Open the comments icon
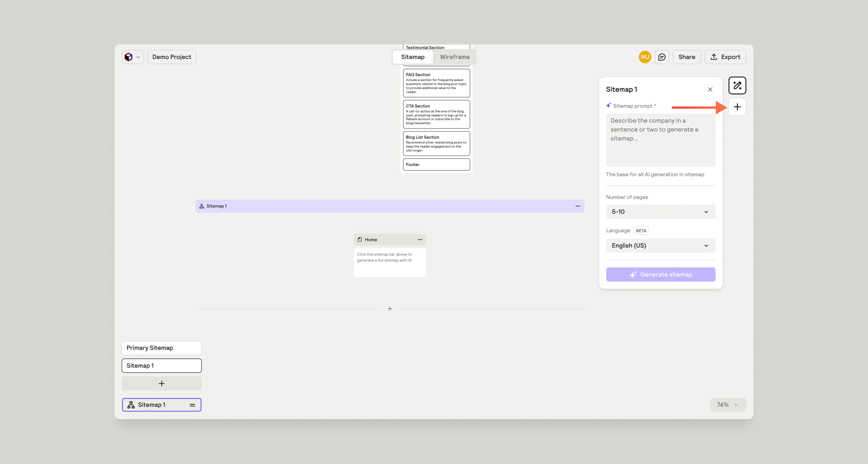The image size is (868, 464). (662, 57)
